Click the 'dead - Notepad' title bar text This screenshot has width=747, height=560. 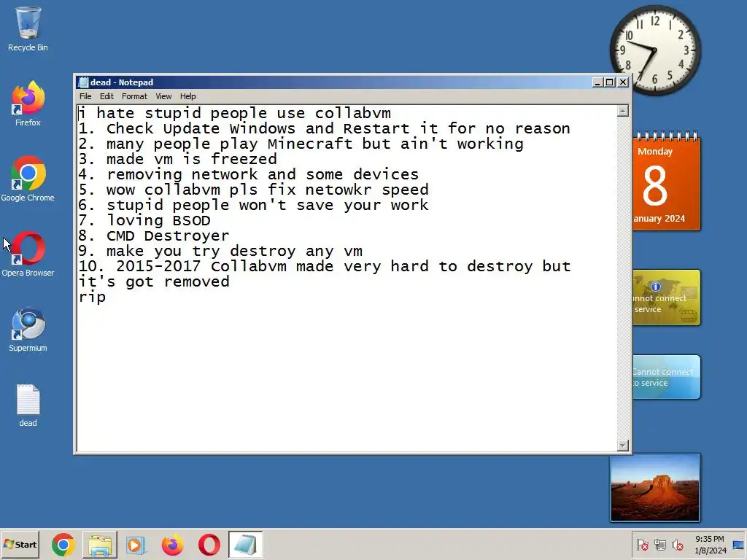[122, 82]
